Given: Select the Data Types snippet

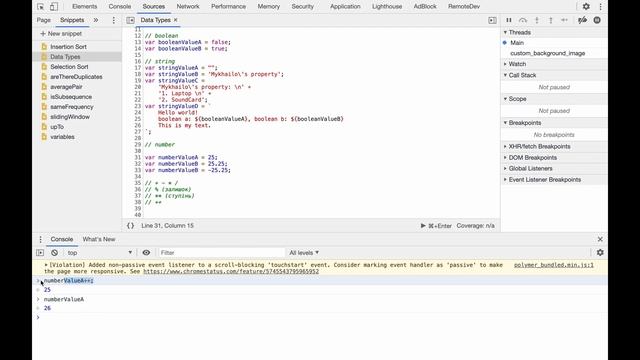Looking at the screenshot, I should click(65, 57).
